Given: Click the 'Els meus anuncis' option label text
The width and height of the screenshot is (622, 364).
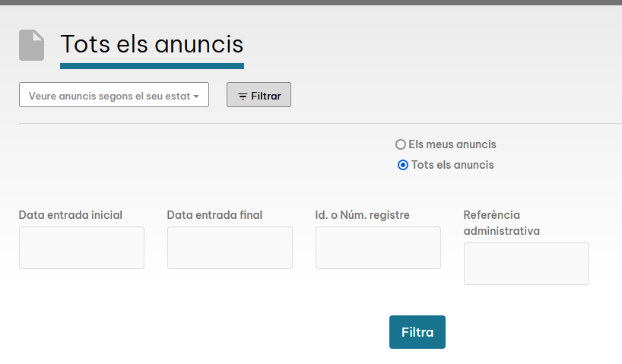Looking at the screenshot, I should (x=452, y=144).
